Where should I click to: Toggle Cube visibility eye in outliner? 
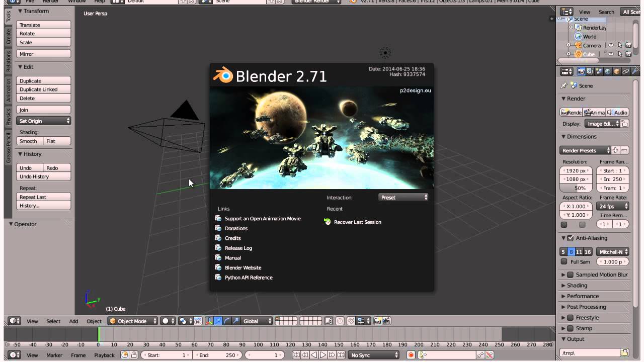point(611,54)
